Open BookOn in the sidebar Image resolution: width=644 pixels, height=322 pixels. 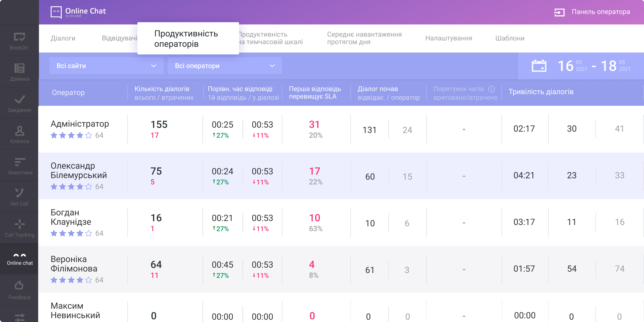pos(19,41)
